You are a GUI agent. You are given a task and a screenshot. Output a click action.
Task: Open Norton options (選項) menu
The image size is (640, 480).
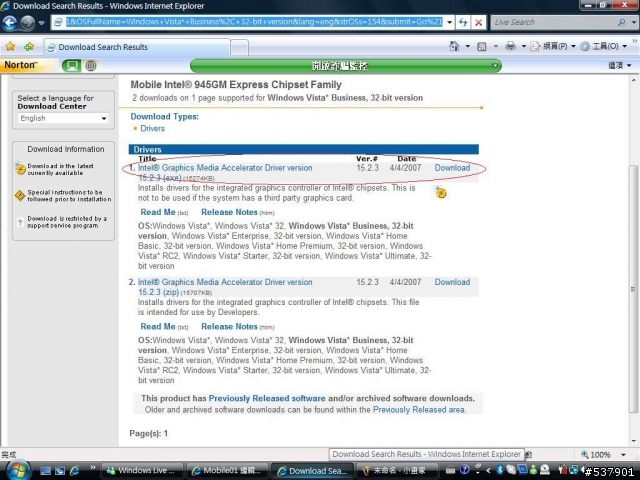point(619,65)
